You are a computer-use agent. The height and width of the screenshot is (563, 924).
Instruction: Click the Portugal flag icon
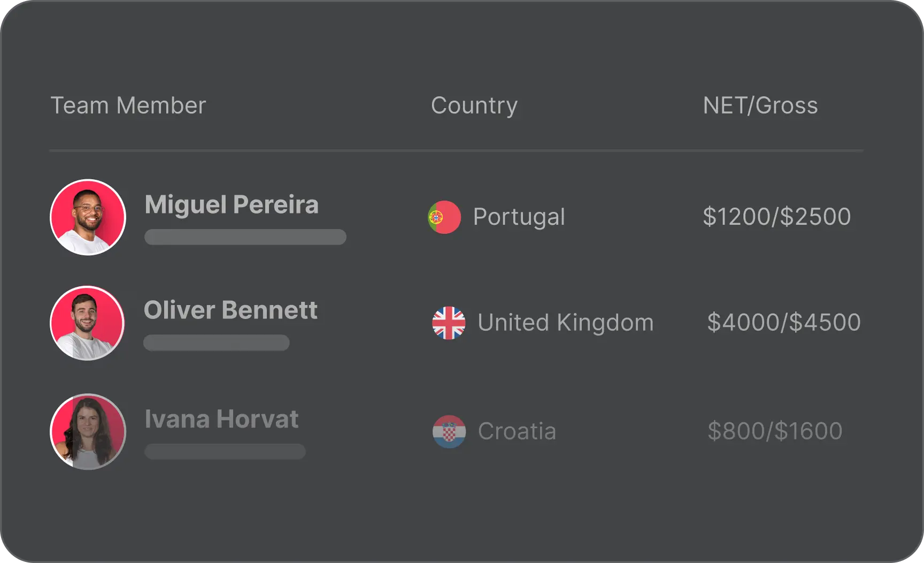tap(444, 217)
